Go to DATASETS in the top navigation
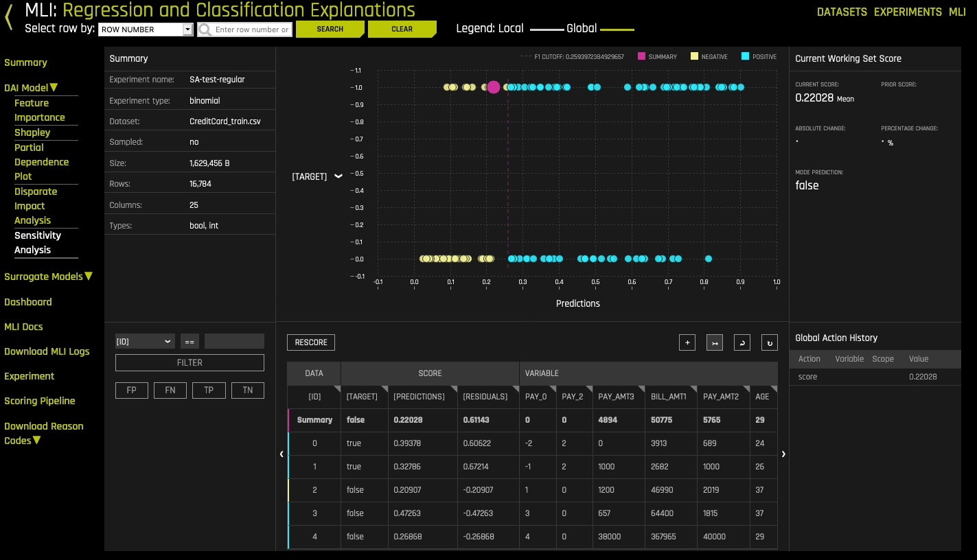Screen dimensions: 977x560 click(842, 12)
